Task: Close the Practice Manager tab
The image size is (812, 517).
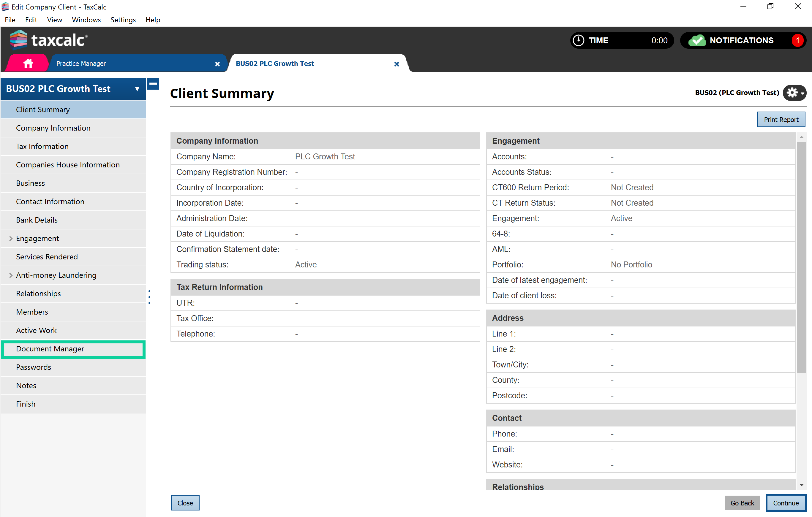Action: click(217, 64)
